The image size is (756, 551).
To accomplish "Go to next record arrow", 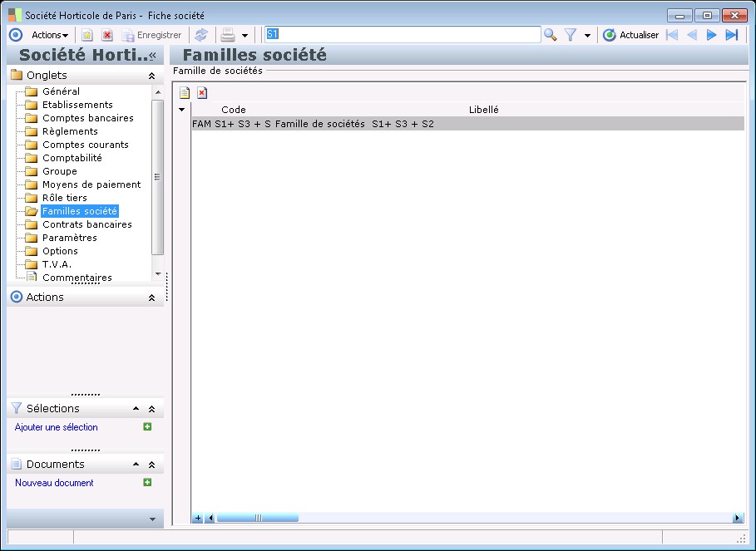I will point(711,35).
